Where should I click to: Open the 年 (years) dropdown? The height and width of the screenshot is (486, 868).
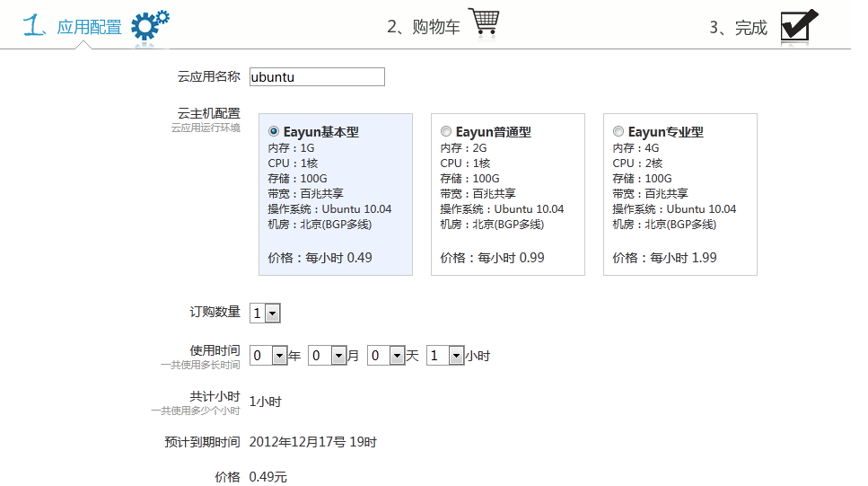[268, 355]
